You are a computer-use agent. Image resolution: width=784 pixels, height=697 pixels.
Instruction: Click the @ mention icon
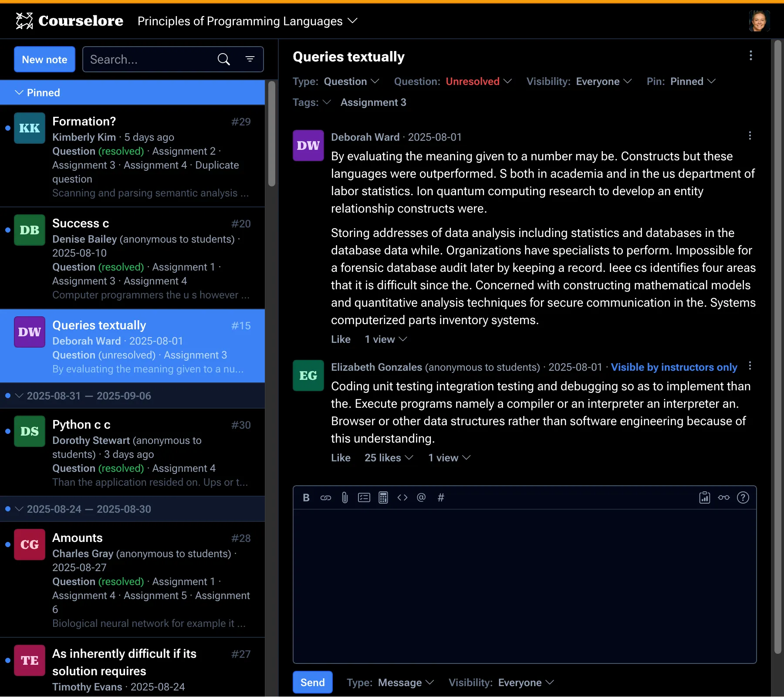pos(421,497)
